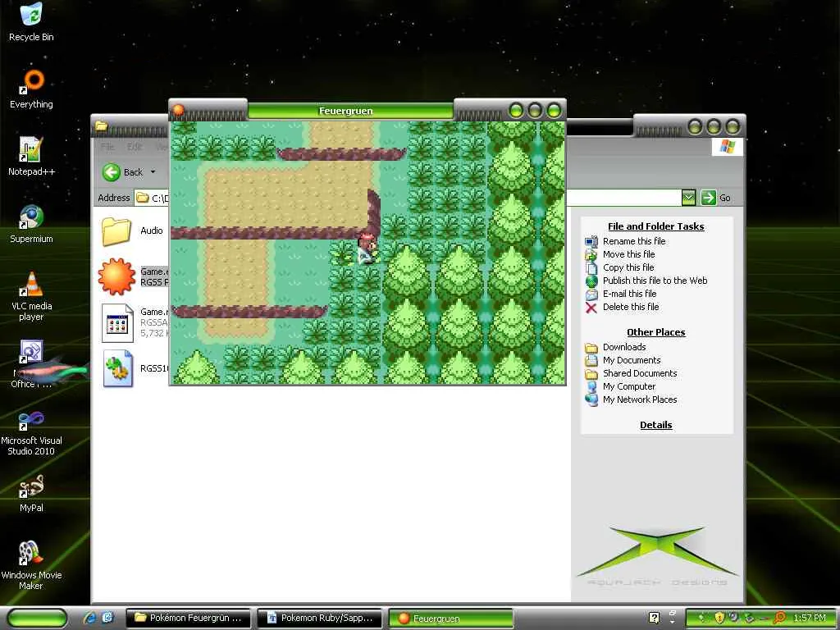This screenshot has height=630, width=840.
Task: Switch to Feuergruen taskbar button
Action: click(450, 619)
